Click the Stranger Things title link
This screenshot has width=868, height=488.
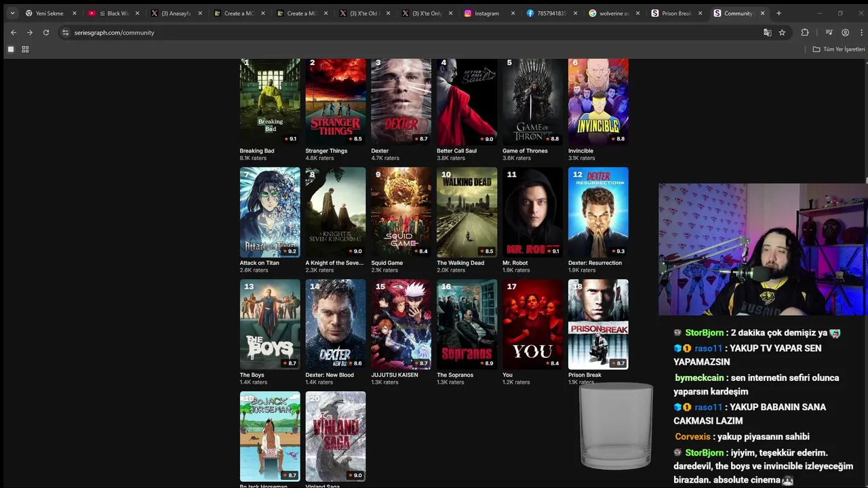coord(326,151)
